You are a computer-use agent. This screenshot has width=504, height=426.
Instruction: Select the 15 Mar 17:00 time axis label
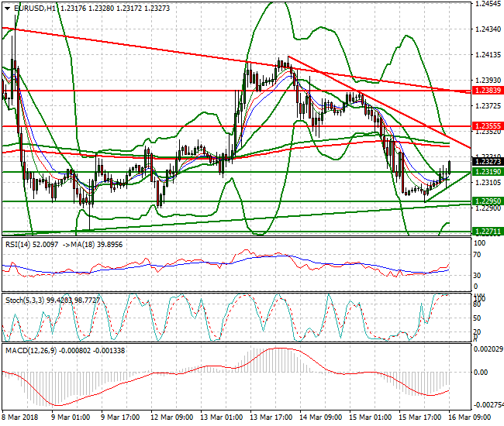coord(419,417)
